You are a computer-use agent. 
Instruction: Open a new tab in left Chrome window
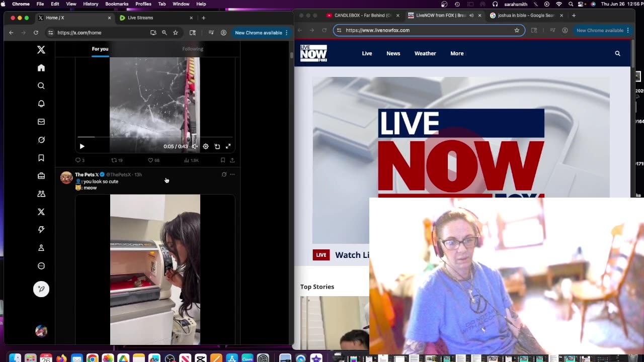tap(203, 18)
